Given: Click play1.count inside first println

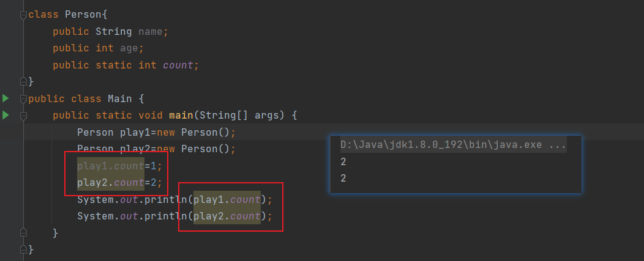Looking at the screenshot, I should pos(227,200).
